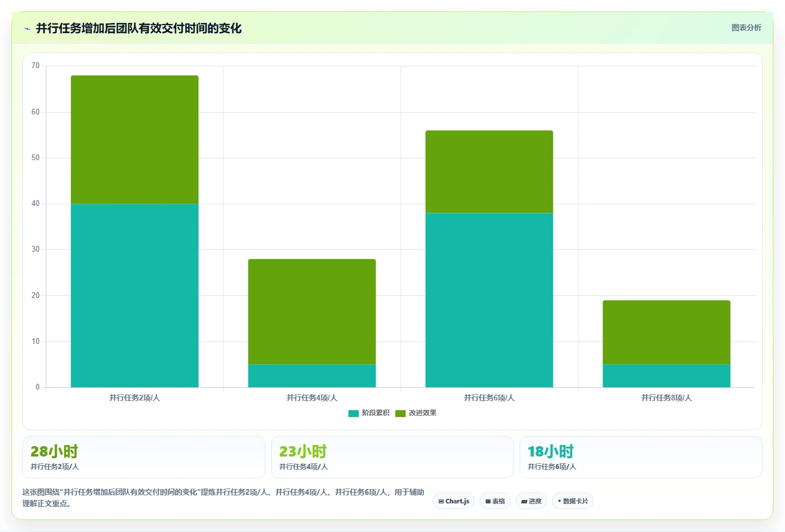Click y-axis tick label 50
This screenshot has width=785, height=532.
(x=35, y=158)
